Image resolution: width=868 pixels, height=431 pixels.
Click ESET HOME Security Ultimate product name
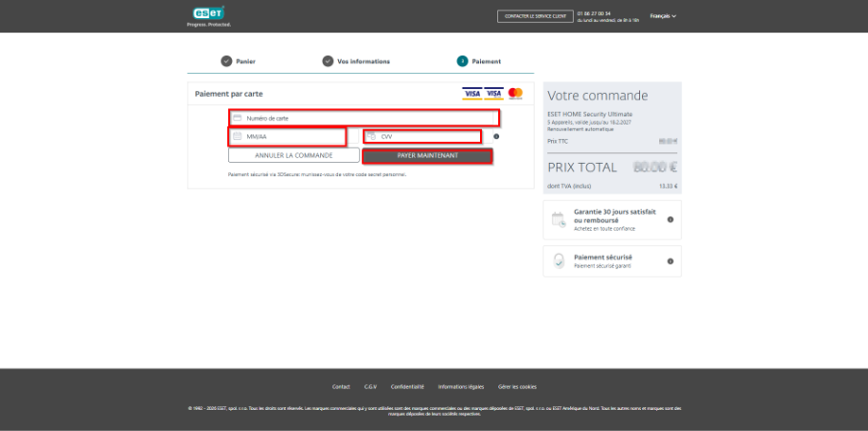(x=589, y=114)
